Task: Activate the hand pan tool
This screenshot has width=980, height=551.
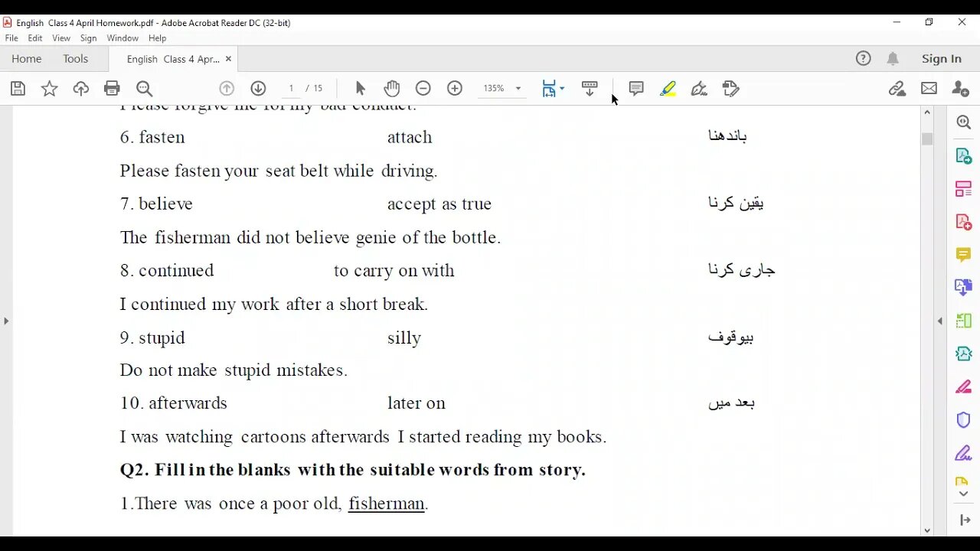Action: [x=392, y=89]
